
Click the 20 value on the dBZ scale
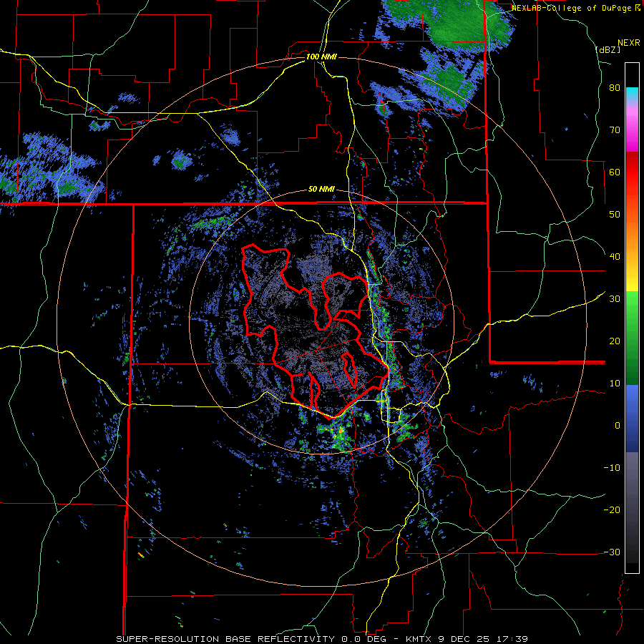pyautogui.click(x=615, y=341)
